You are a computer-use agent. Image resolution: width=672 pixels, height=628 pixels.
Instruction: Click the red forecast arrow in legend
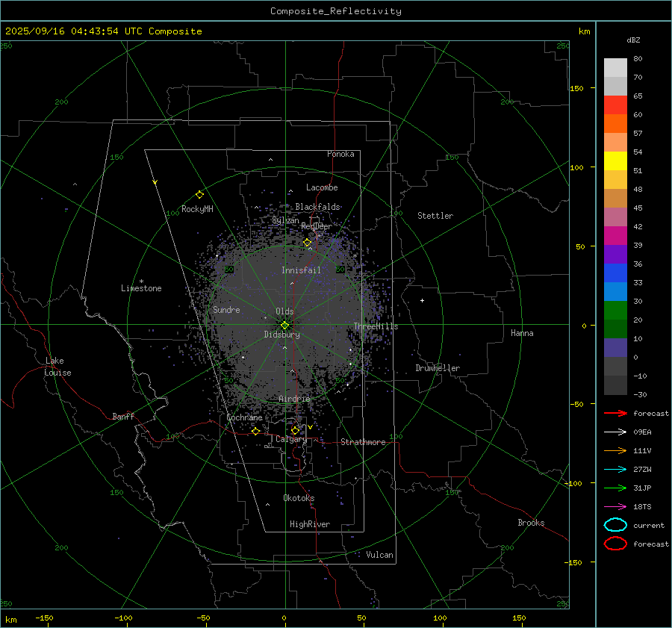coord(615,413)
